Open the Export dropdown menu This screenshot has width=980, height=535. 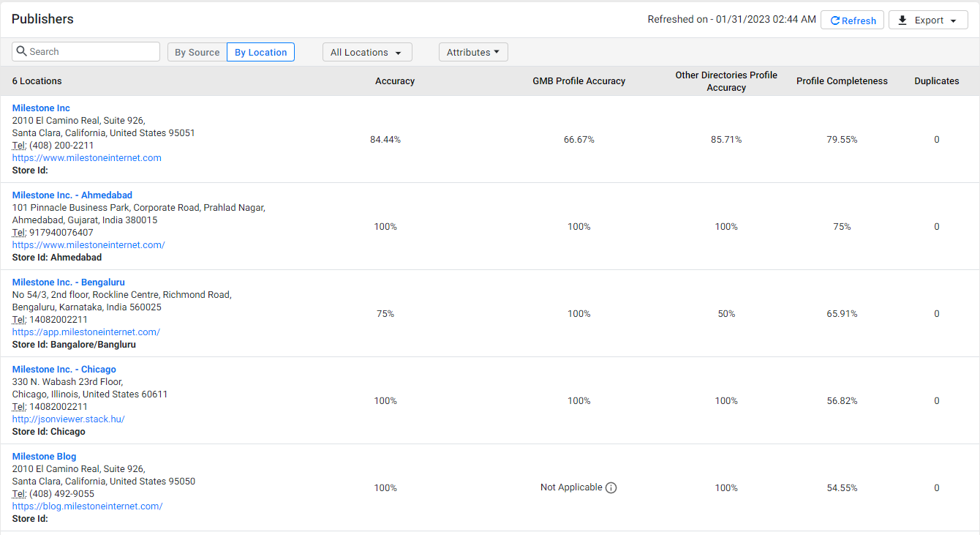pyautogui.click(x=928, y=20)
